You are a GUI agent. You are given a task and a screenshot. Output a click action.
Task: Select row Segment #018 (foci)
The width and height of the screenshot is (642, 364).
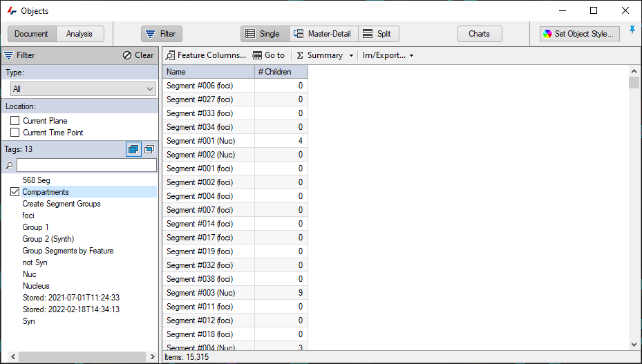coord(235,334)
